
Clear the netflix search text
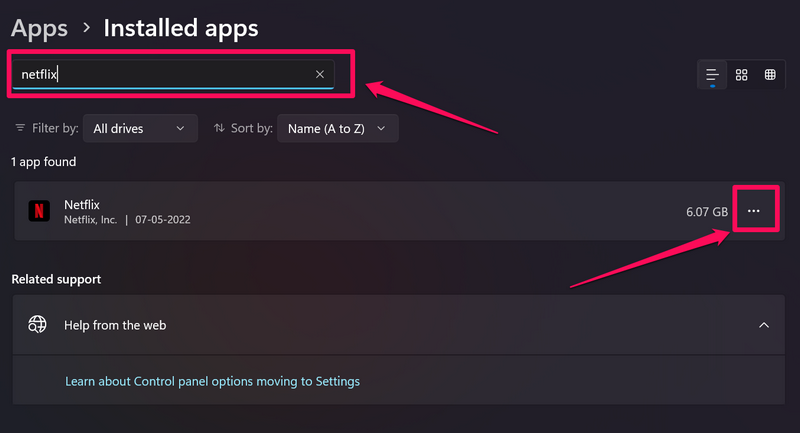point(320,74)
